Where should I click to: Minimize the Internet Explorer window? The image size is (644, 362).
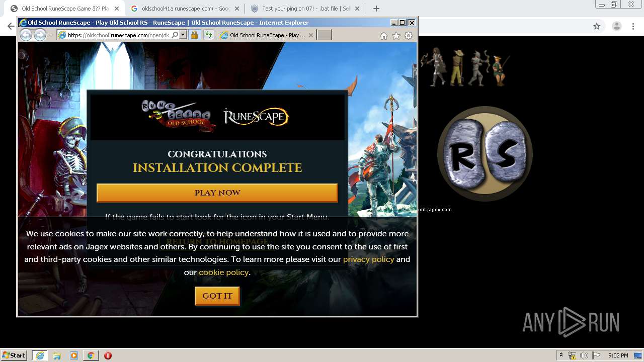coord(394,23)
